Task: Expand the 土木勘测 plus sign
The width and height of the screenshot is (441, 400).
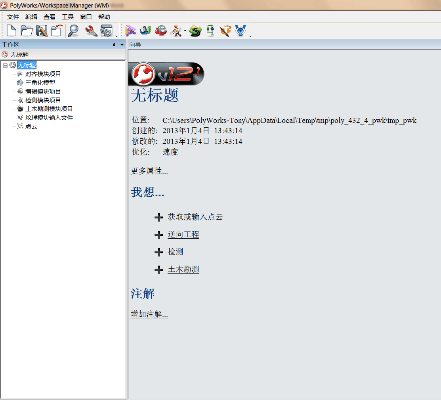Action: pyautogui.click(x=159, y=270)
